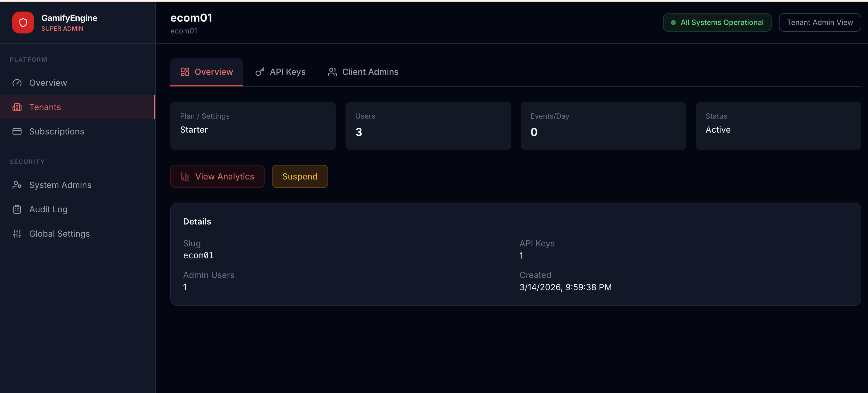The image size is (868, 393).
Task: Click the Overview gauge icon in sidebar
Action: click(x=17, y=82)
